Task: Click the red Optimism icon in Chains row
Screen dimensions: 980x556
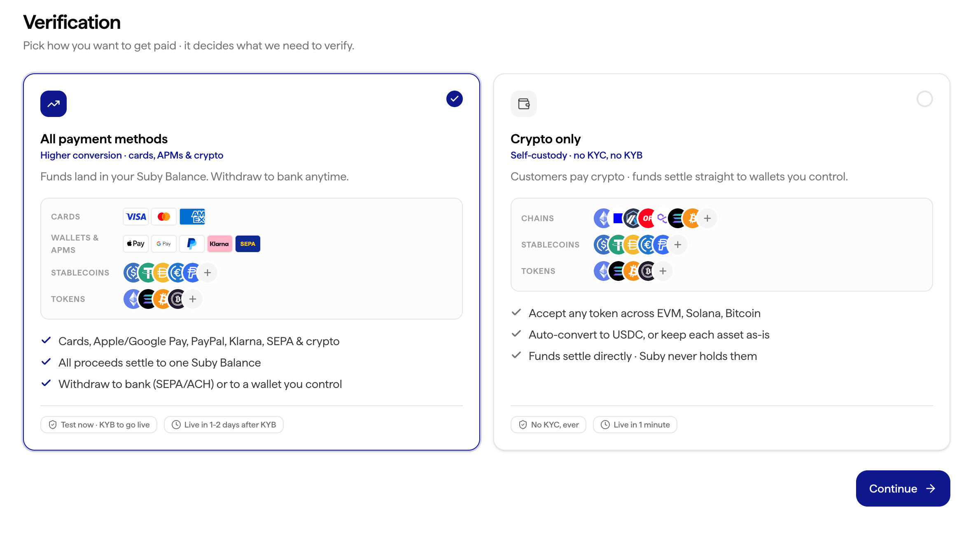Action: pyautogui.click(x=647, y=218)
